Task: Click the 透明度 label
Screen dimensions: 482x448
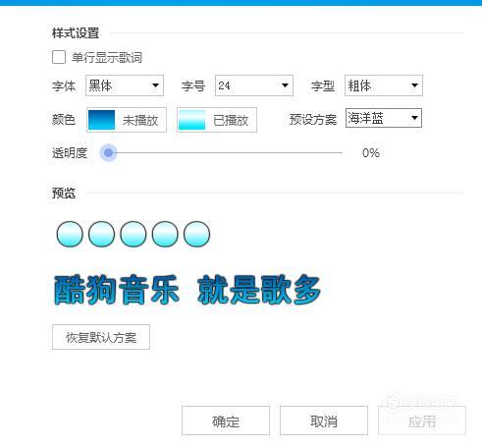Action: 70,153
